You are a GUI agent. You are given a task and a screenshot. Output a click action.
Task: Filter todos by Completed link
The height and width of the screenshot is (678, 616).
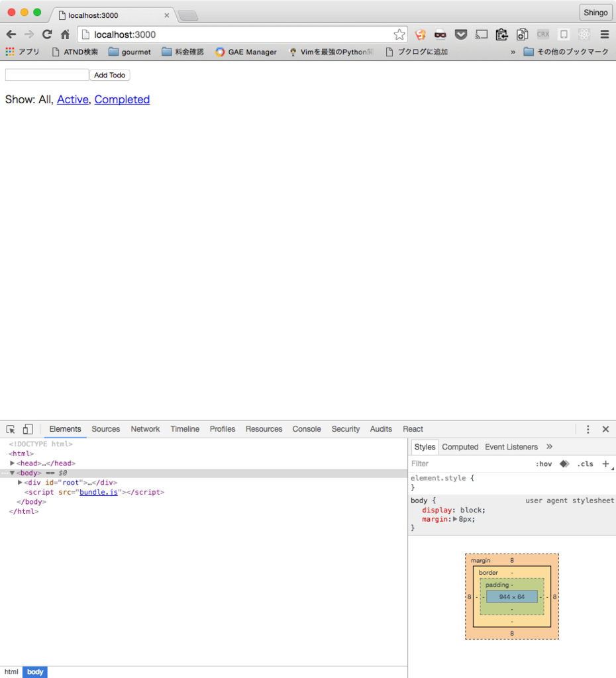[x=122, y=99]
